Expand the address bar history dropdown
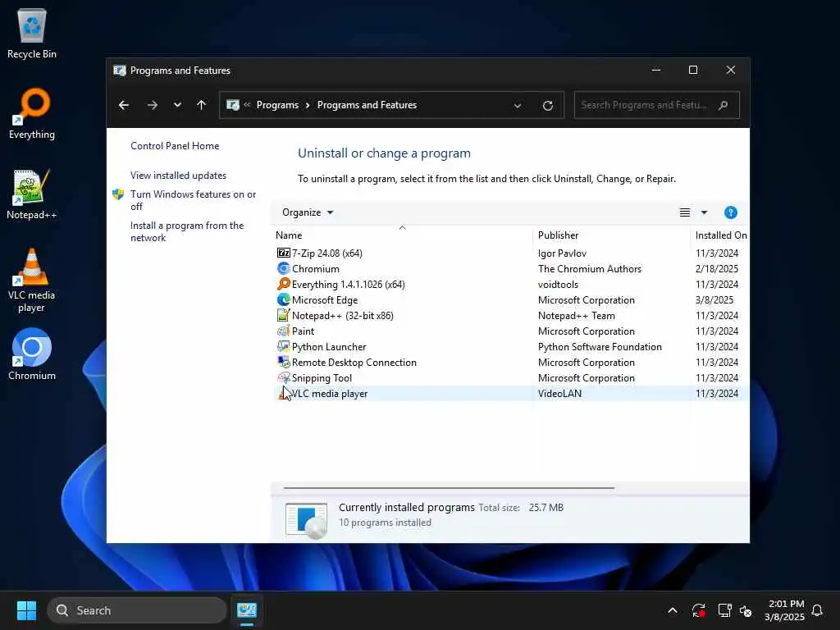840x630 pixels. [518, 106]
